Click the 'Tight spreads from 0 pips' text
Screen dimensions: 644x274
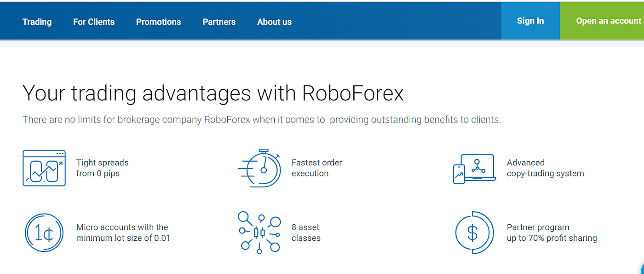(103, 168)
